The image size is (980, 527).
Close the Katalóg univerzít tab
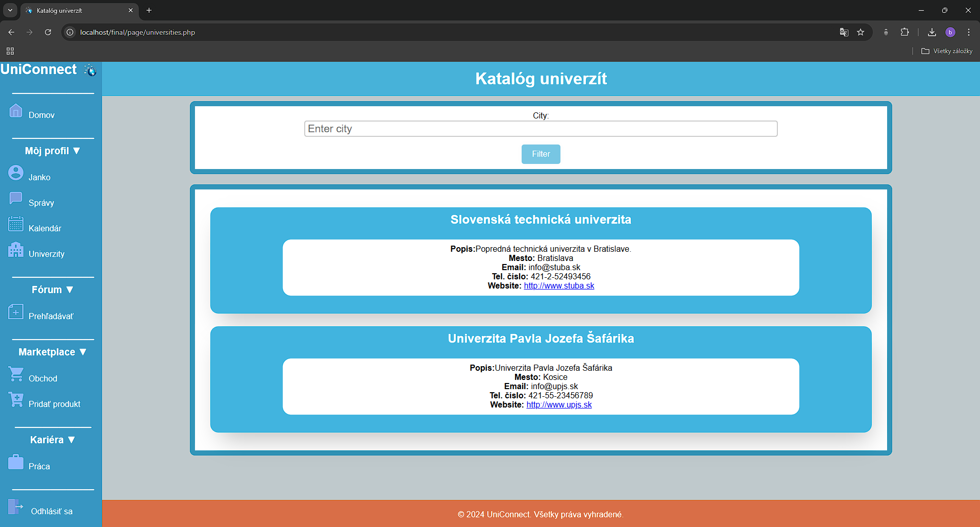pyautogui.click(x=131, y=10)
